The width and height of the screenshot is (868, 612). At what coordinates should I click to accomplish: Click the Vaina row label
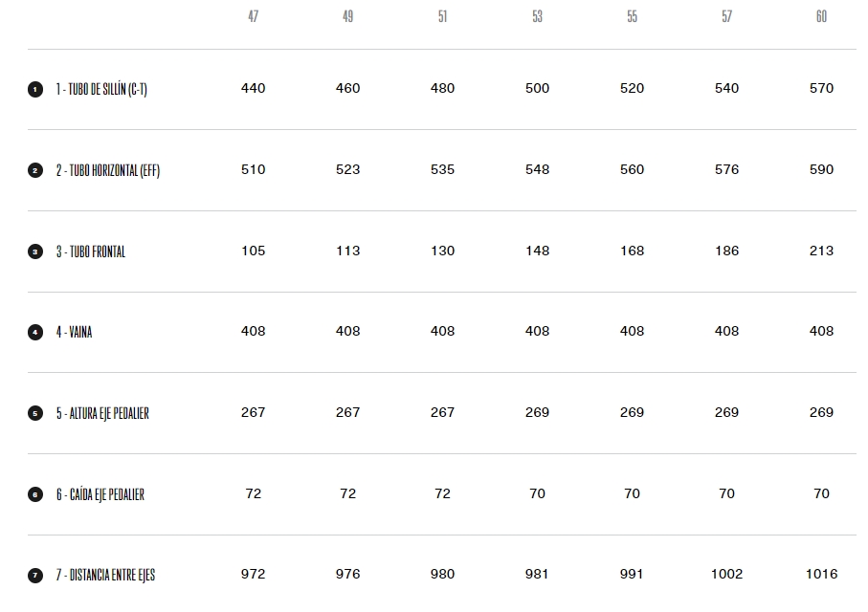[x=75, y=332]
